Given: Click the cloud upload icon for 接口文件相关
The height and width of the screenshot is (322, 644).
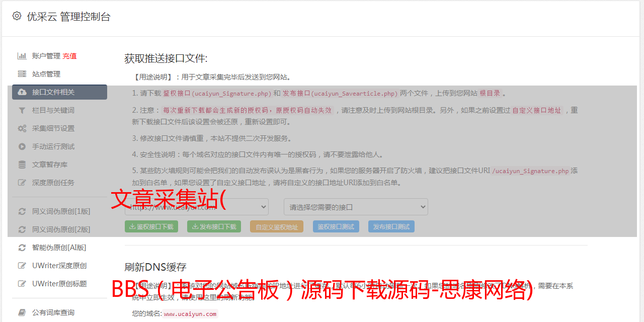Looking at the screenshot, I should point(22,92).
